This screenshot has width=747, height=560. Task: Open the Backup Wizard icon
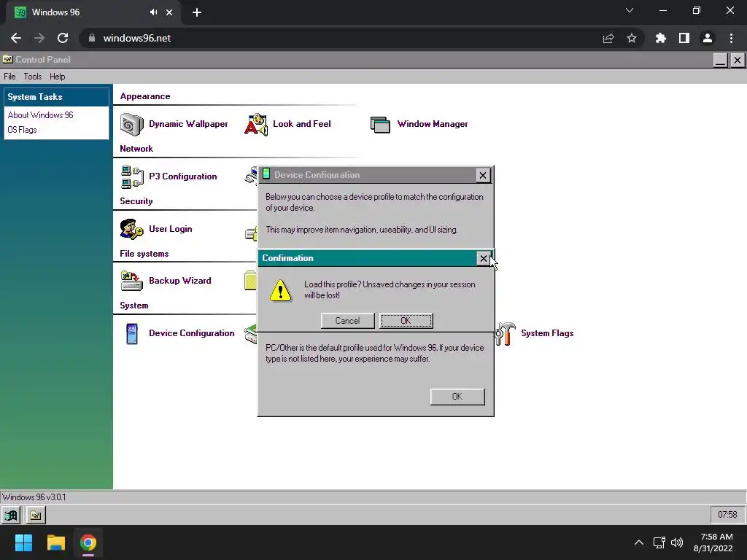(131, 281)
